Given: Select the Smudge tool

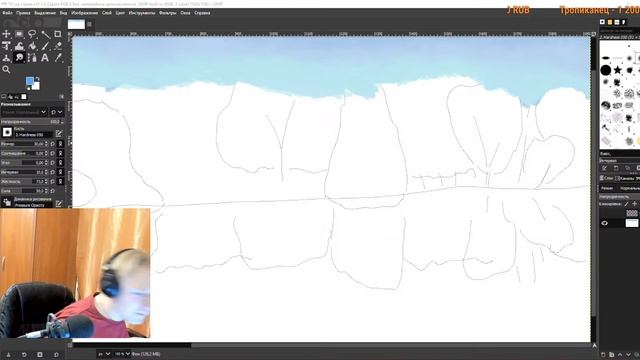Looking at the screenshot, I should pyautogui.click(x=19, y=58).
